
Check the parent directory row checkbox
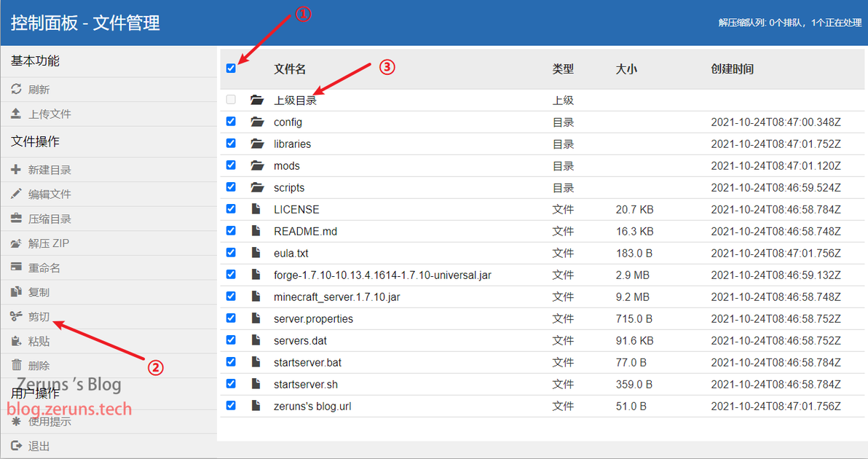[231, 100]
